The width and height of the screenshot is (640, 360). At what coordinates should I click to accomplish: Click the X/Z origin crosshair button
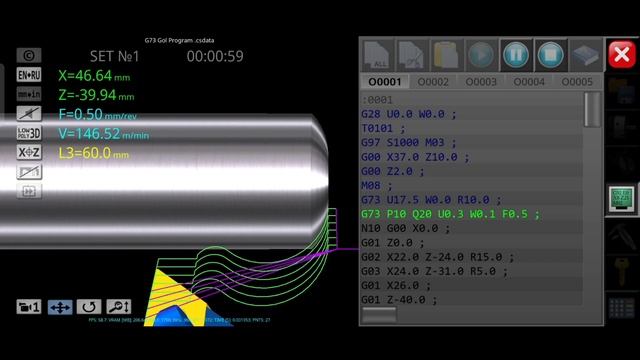[x=29, y=152]
